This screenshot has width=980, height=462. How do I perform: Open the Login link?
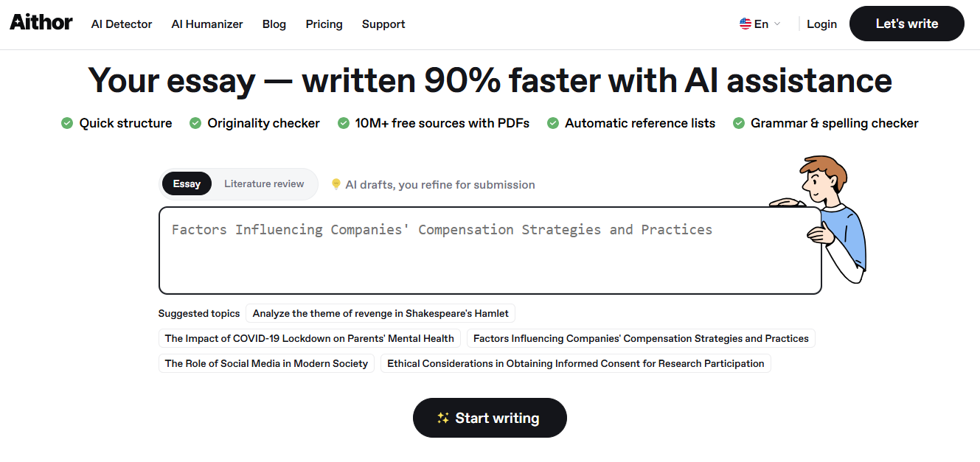click(821, 24)
